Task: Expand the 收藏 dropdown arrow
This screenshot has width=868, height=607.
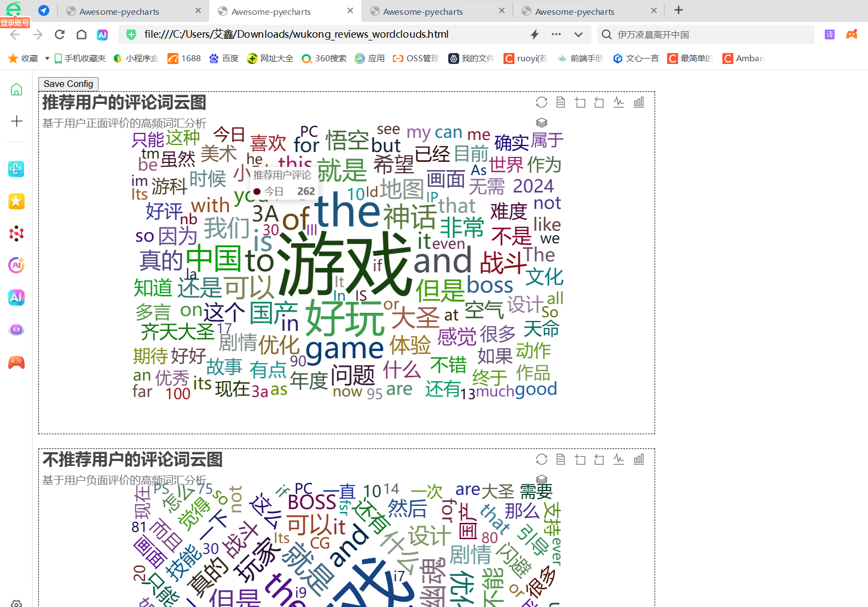Action: pyautogui.click(x=47, y=59)
